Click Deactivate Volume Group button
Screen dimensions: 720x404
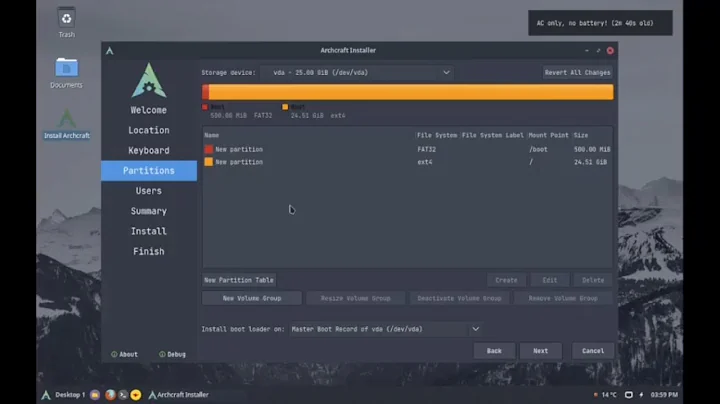click(459, 298)
